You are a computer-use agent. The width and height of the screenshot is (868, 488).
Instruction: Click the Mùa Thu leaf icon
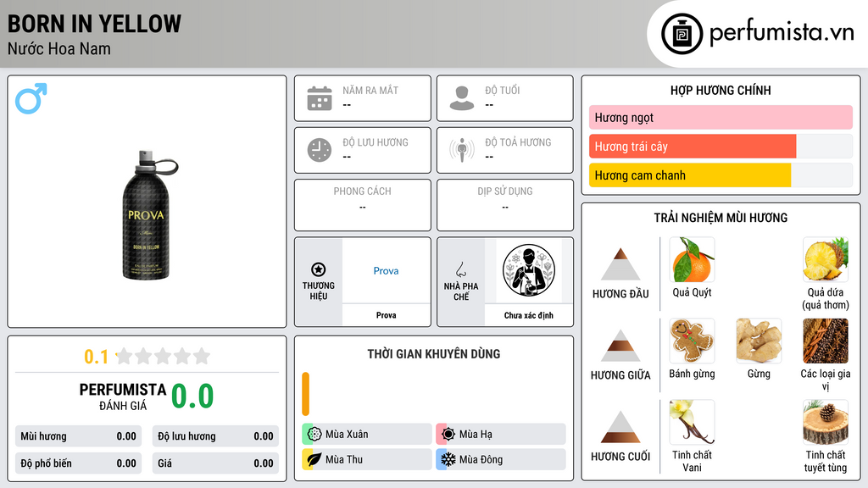(x=314, y=459)
